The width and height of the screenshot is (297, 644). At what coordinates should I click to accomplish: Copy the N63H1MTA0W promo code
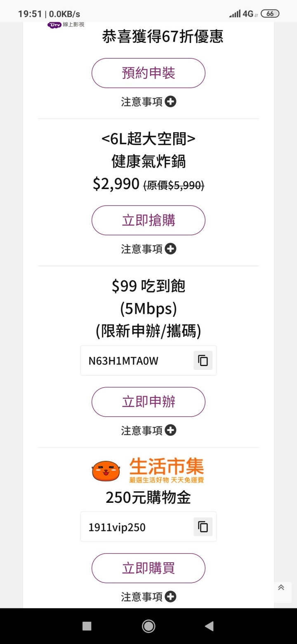(x=203, y=360)
